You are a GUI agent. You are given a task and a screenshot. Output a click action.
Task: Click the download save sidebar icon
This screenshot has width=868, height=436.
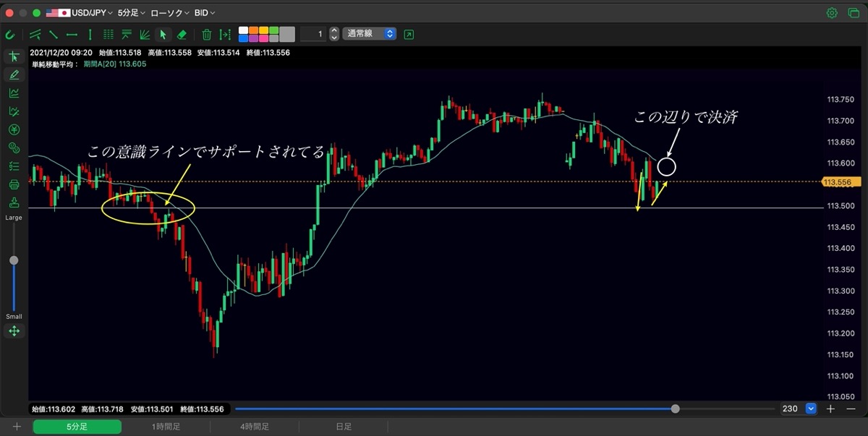click(14, 203)
